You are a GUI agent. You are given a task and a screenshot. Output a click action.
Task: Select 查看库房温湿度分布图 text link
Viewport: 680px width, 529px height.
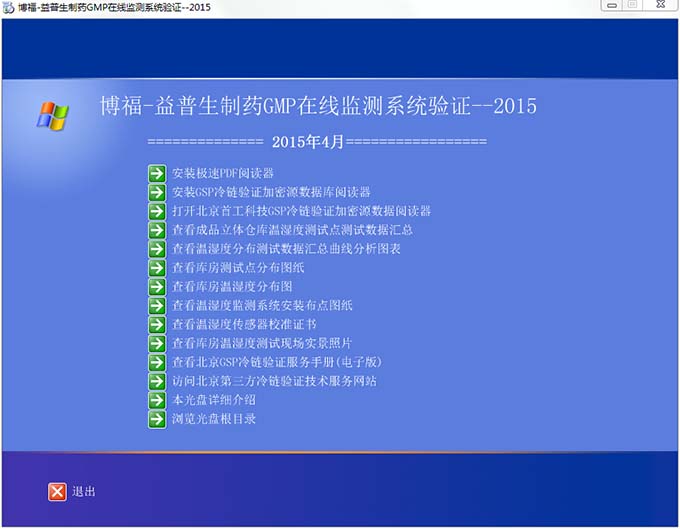[x=232, y=287]
